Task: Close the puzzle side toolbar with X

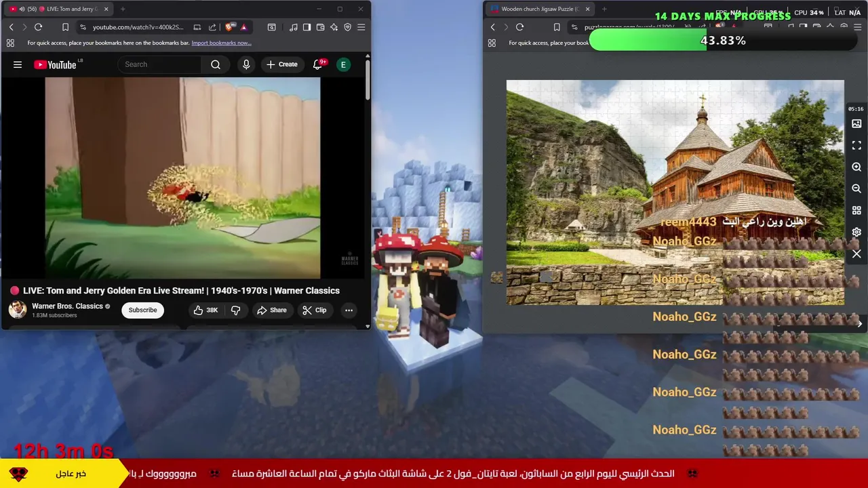Action: (x=856, y=254)
